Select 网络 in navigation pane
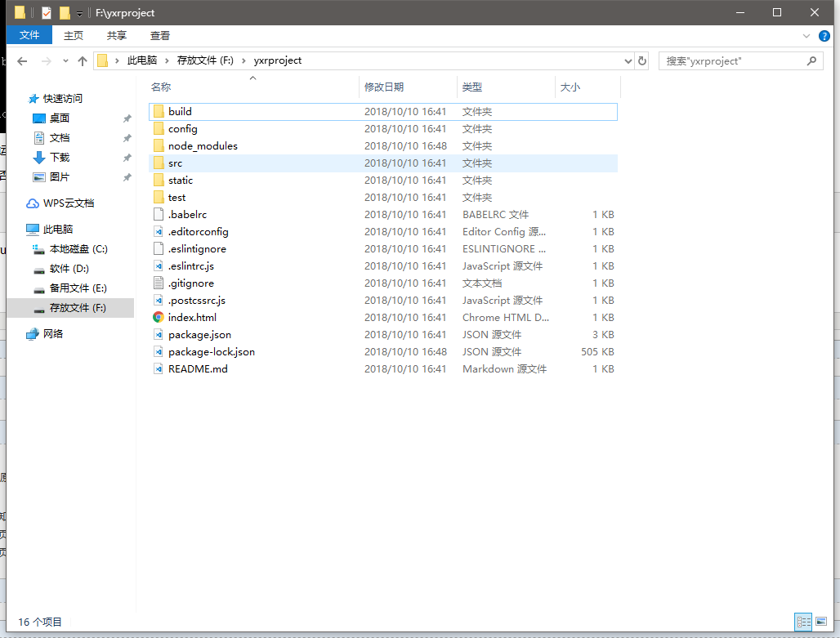Viewport: 840px width, 638px height. click(x=53, y=334)
